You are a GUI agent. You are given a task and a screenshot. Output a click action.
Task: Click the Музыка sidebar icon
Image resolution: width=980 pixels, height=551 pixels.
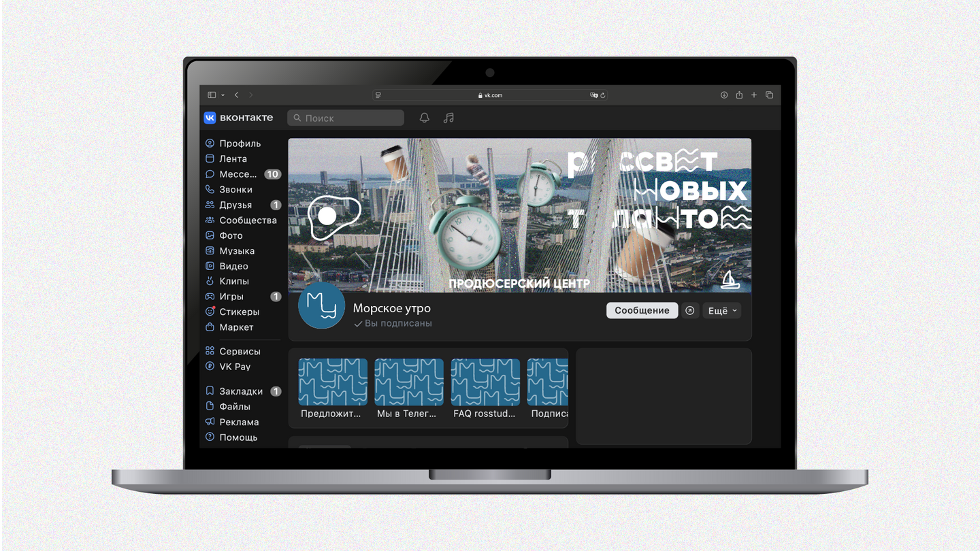(x=210, y=251)
